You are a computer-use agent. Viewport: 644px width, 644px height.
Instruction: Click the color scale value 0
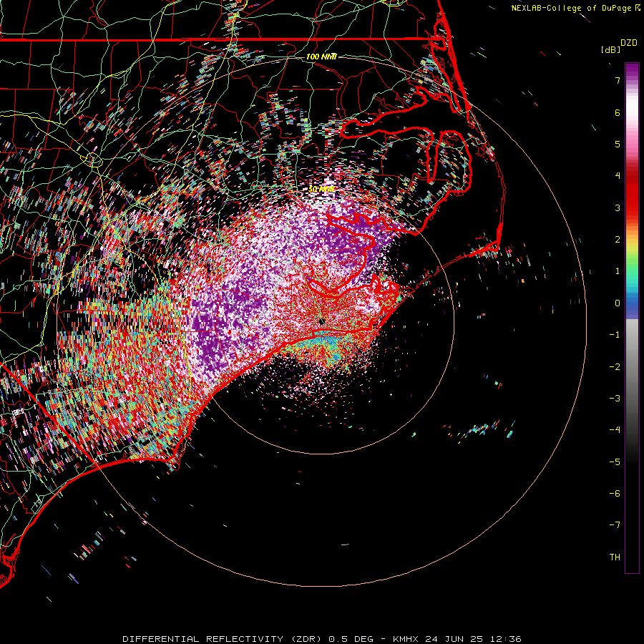pyautogui.click(x=618, y=303)
